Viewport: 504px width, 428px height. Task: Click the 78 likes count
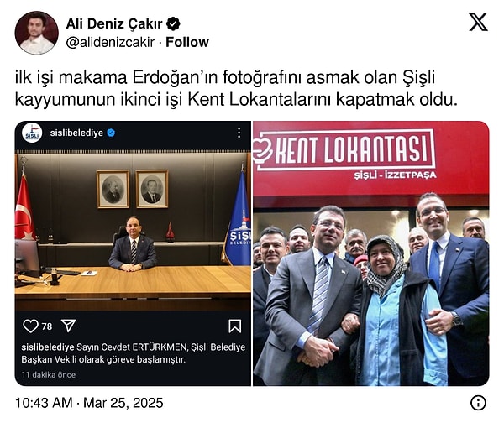pyautogui.click(x=47, y=326)
